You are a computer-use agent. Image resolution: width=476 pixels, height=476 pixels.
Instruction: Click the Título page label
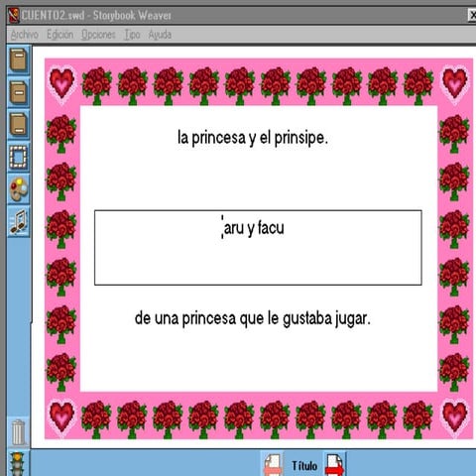point(304,466)
